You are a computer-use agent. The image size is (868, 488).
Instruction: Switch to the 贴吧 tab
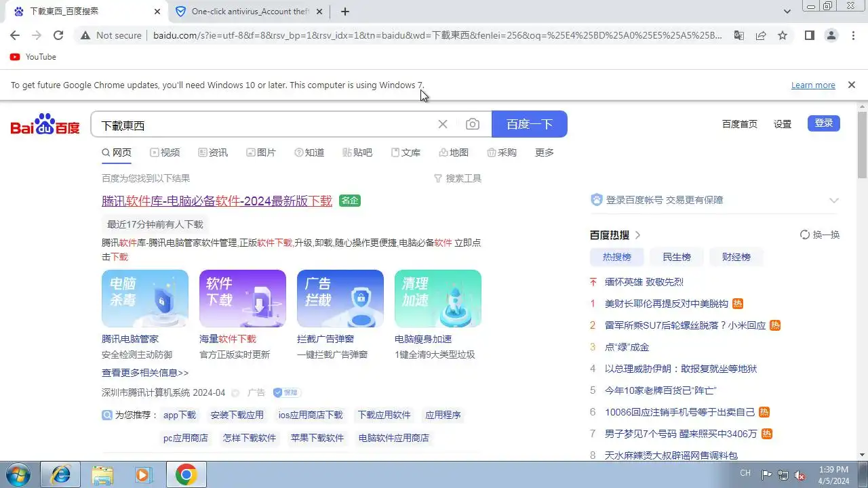pyautogui.click(x=357, y=152)
